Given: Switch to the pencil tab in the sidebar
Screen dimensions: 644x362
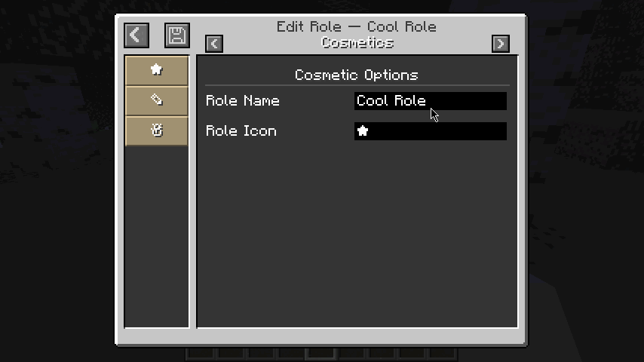Looking at the screenshot, I should 156,100.
